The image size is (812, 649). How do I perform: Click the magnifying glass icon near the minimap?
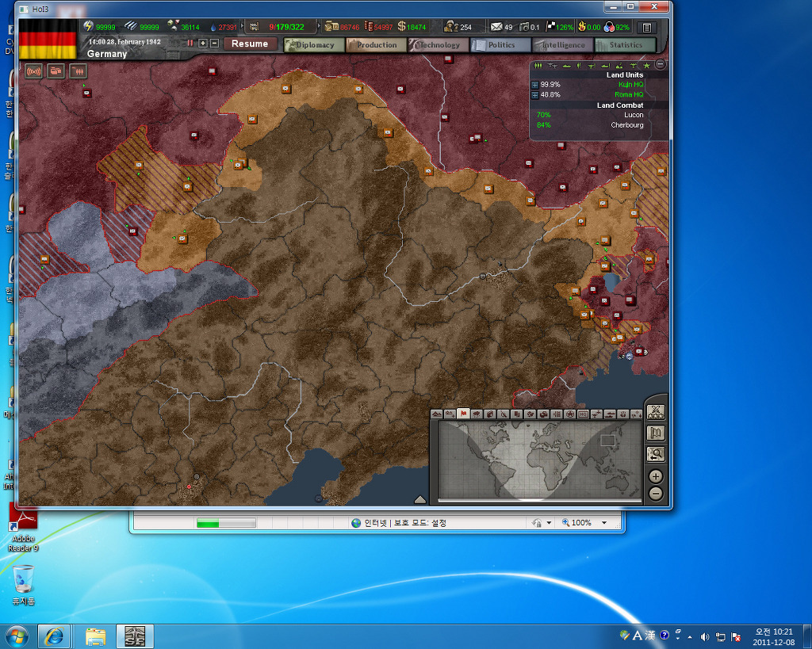tap(656, 454)
